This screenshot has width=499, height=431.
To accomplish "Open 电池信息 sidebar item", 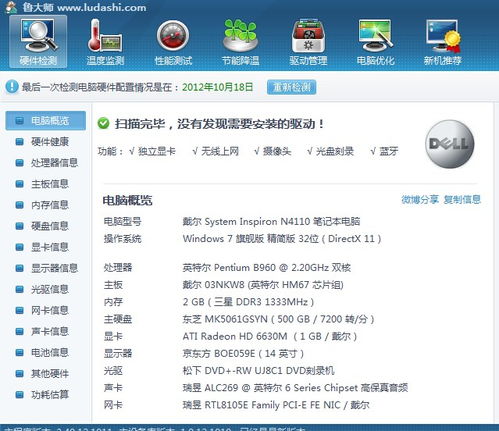I will click(x=46, y=352).
